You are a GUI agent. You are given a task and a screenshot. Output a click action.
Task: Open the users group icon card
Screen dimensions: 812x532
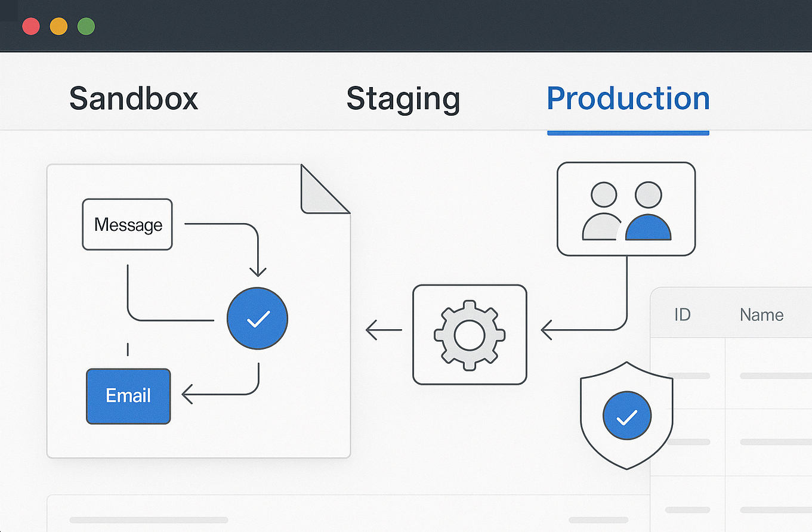[x=626, y=209]
